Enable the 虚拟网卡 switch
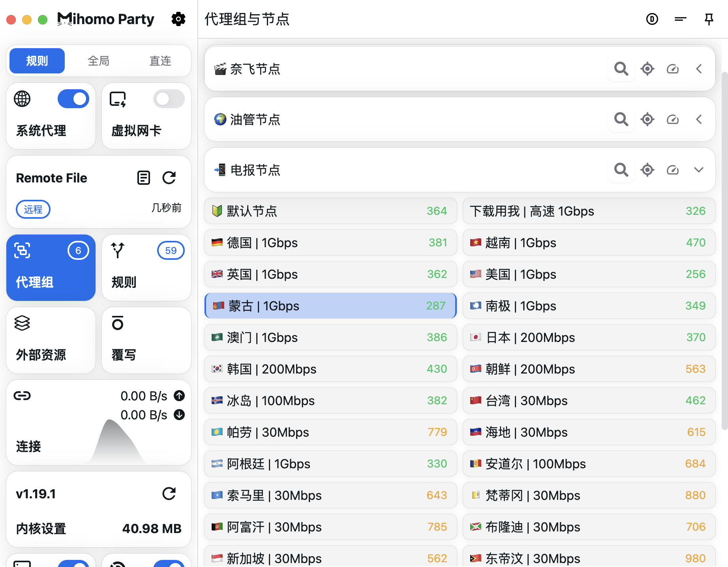 pos(169,99)
